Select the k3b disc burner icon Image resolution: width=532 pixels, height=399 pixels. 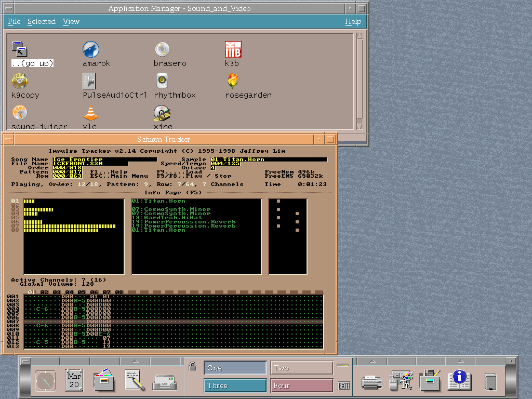[x=233, y=50]
